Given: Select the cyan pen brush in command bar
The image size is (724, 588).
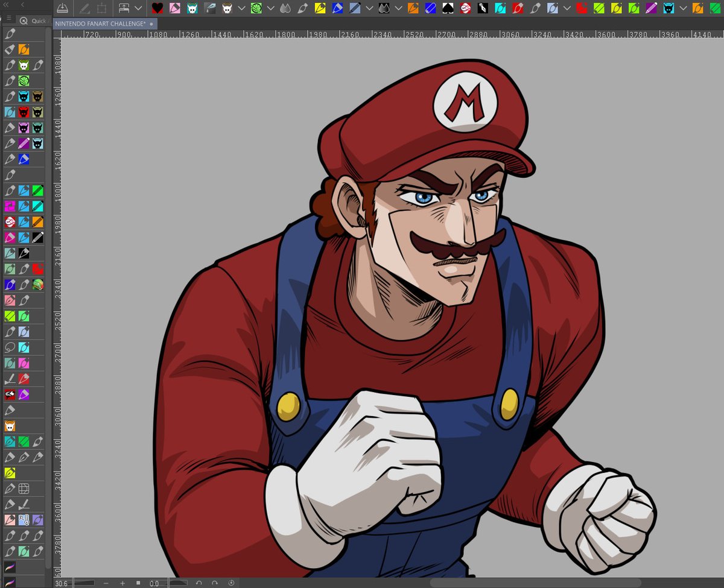Looking at the screenshot, I should (500, 8).
